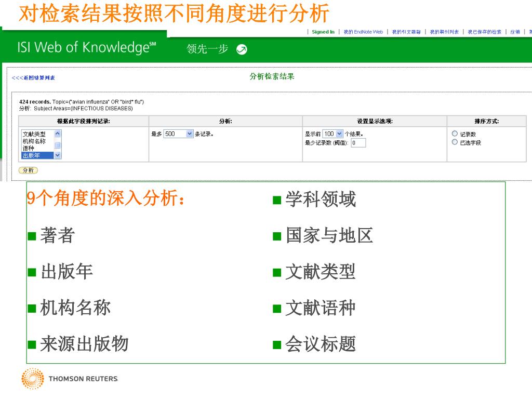Image resolution: width=532 pixels, height=399 pixels.
Task: Click the 学科领域 bullet text
Action: coord(321,199)
